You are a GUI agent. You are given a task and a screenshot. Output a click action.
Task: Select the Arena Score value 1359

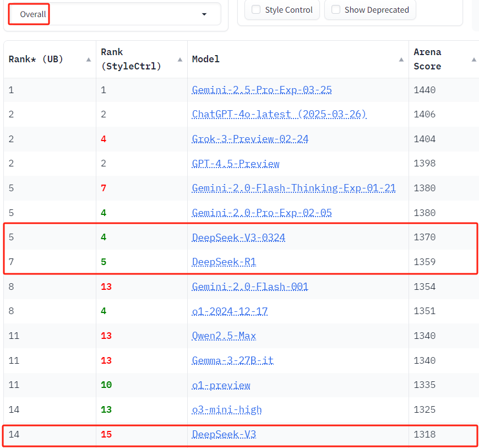pyautogui.click(x=424, y=262)
